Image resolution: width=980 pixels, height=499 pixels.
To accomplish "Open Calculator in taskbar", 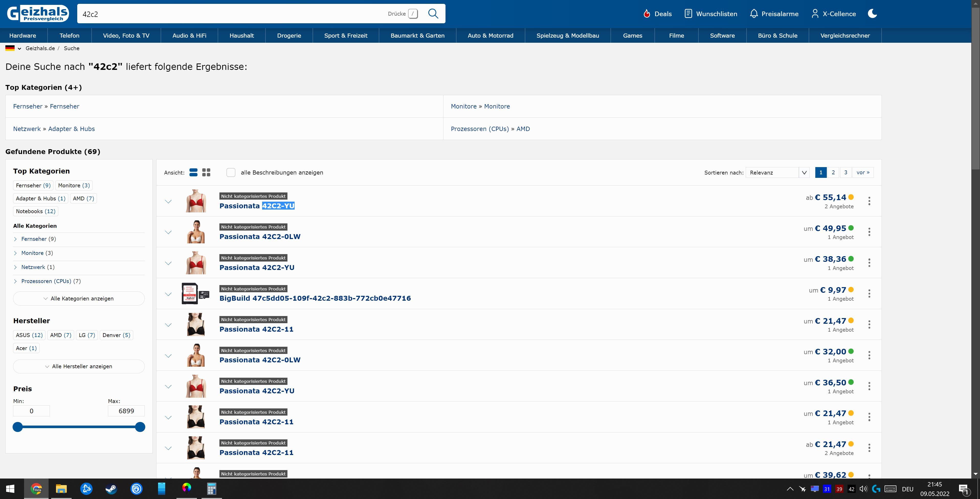I will [211, 489].
